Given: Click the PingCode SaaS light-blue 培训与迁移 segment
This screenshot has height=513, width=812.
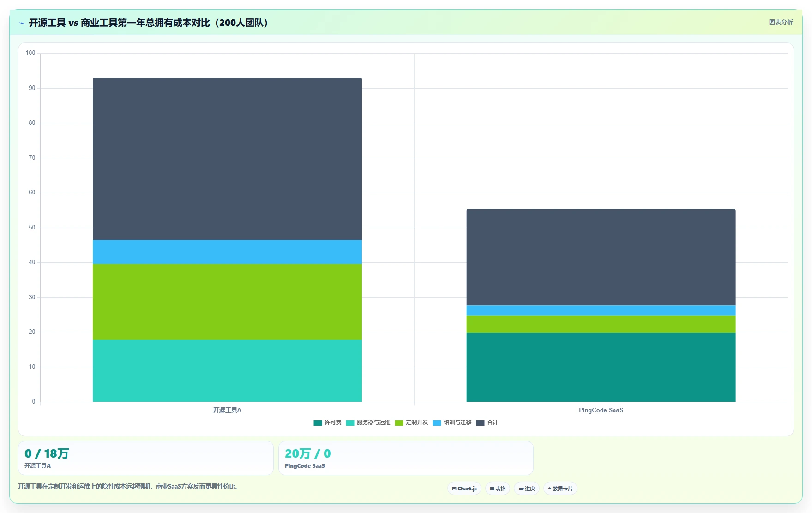Looking at the screenshot, I should (601, 310).
